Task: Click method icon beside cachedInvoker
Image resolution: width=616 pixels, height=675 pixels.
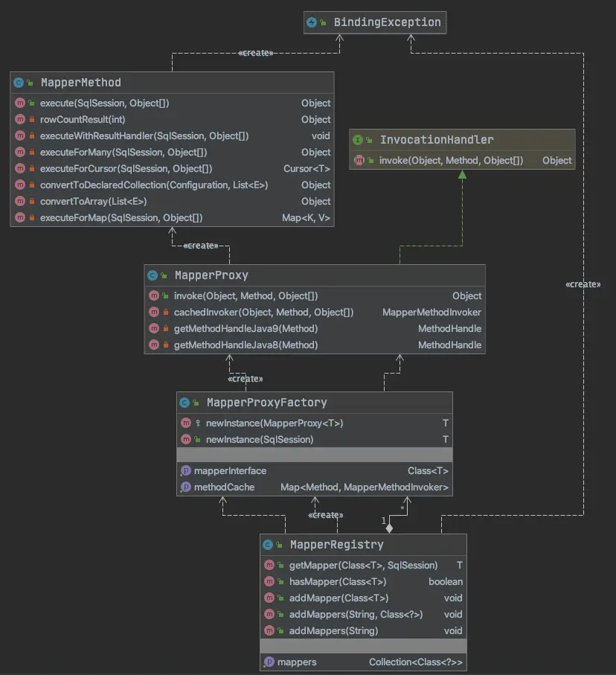Action: point(154,313)
